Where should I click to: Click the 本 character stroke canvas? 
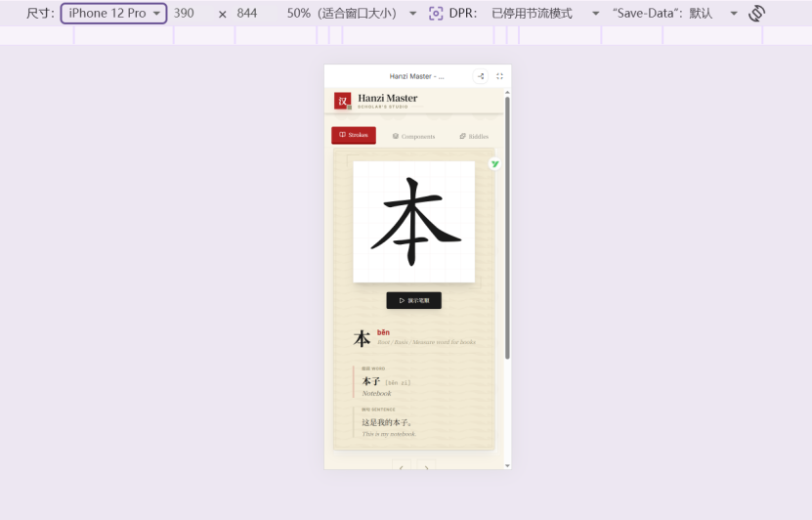[413, 222]
